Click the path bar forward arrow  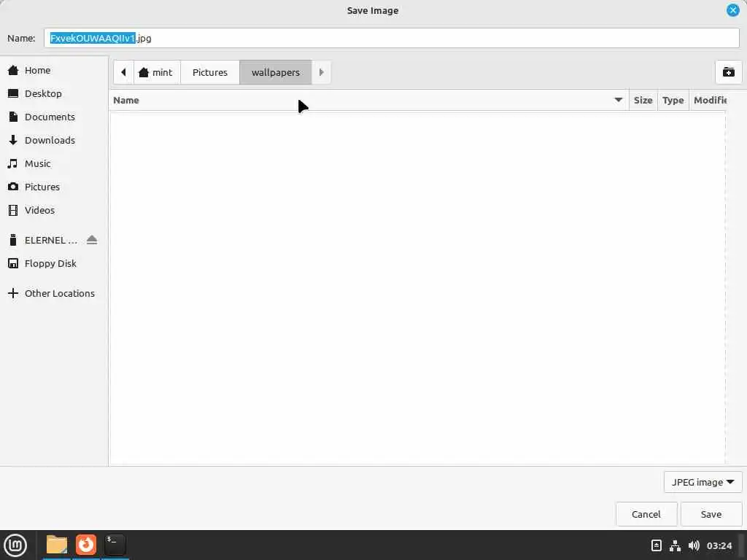tap(322, 72)
